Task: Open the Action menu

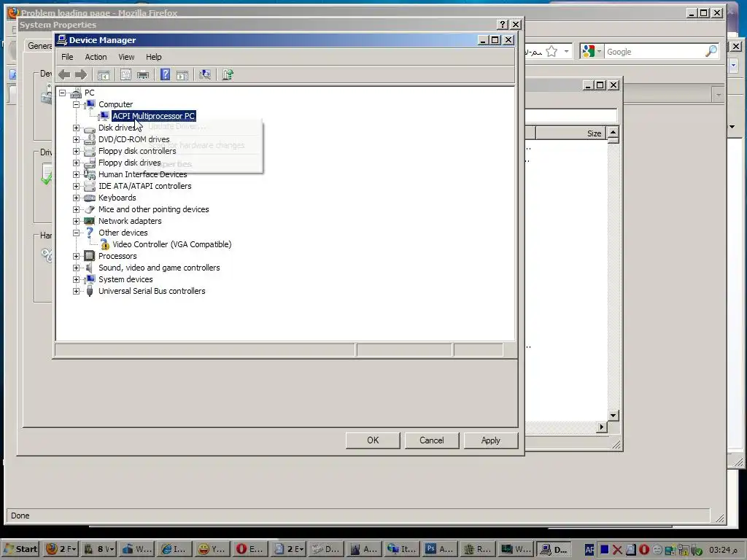Action: [x=96, y=57]
